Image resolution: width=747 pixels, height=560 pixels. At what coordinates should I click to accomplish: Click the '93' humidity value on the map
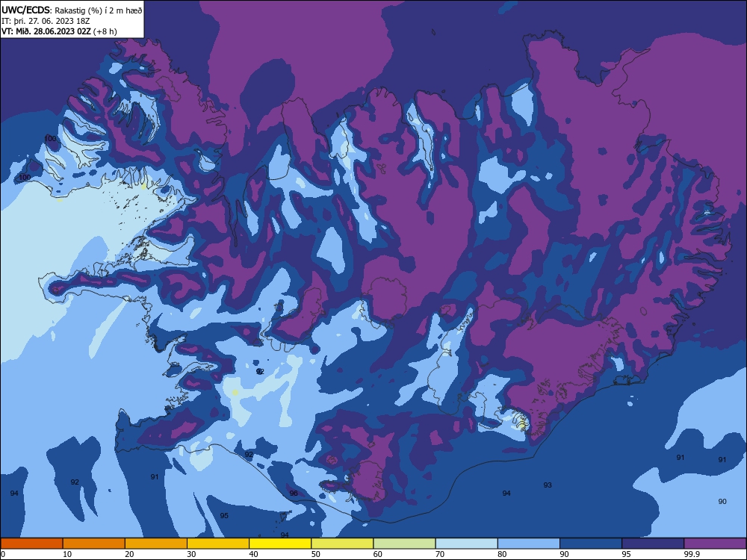[x=548, y=485]
